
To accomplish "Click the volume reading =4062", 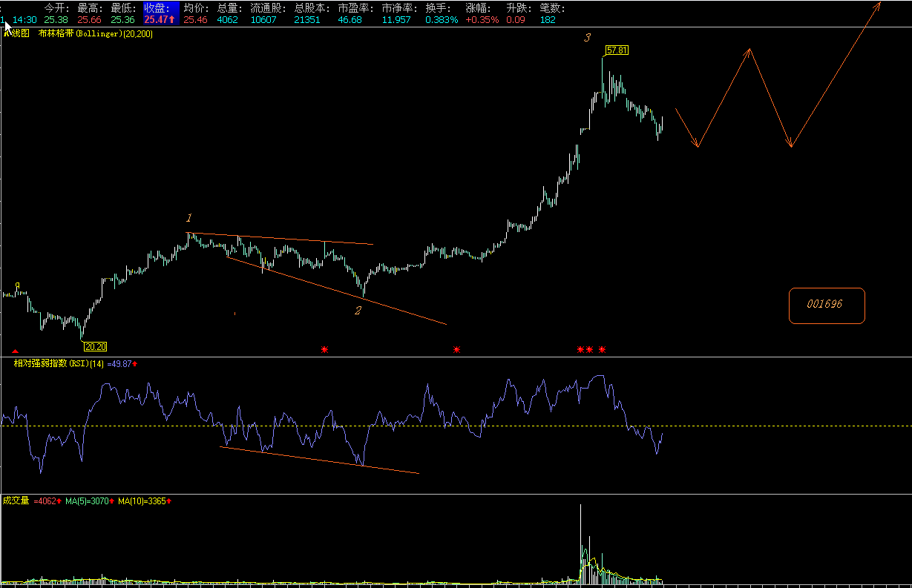I will pos(45,501).
